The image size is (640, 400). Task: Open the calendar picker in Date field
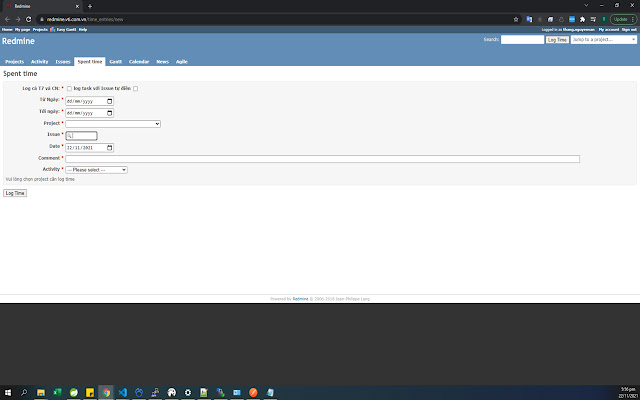(x=109, y=148)
